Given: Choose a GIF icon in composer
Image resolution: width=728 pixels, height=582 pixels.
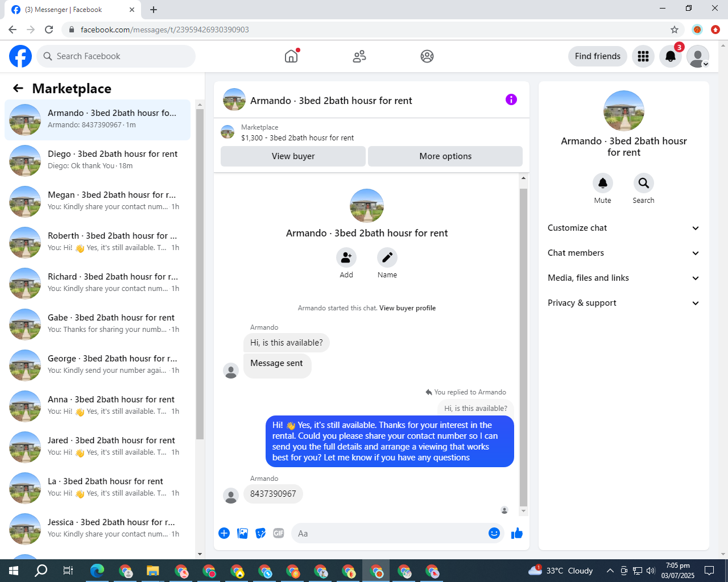Looking at the screenshot, I should click(x=279, y=533).
